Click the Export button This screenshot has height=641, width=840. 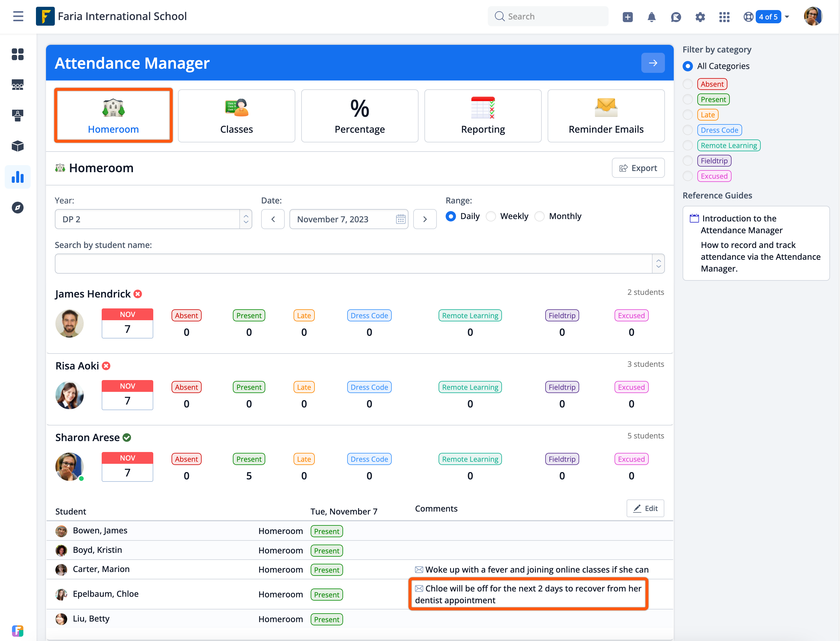click(638, 168)
